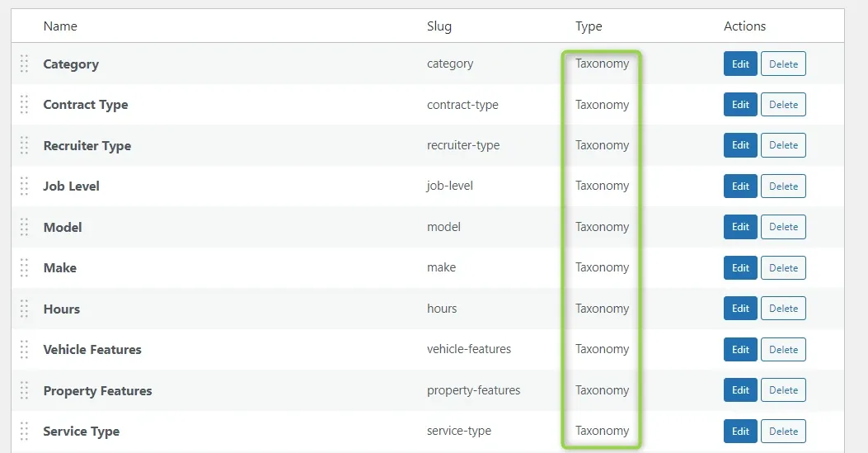Click the service-type slug

459,431
